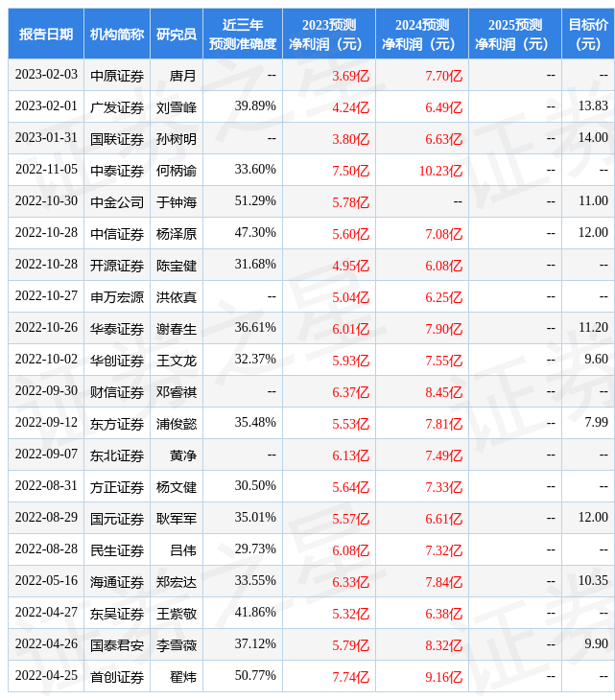615x700 pixels.
Task: Click the 2025预测净利润 column header
Action: coord(515,34)
